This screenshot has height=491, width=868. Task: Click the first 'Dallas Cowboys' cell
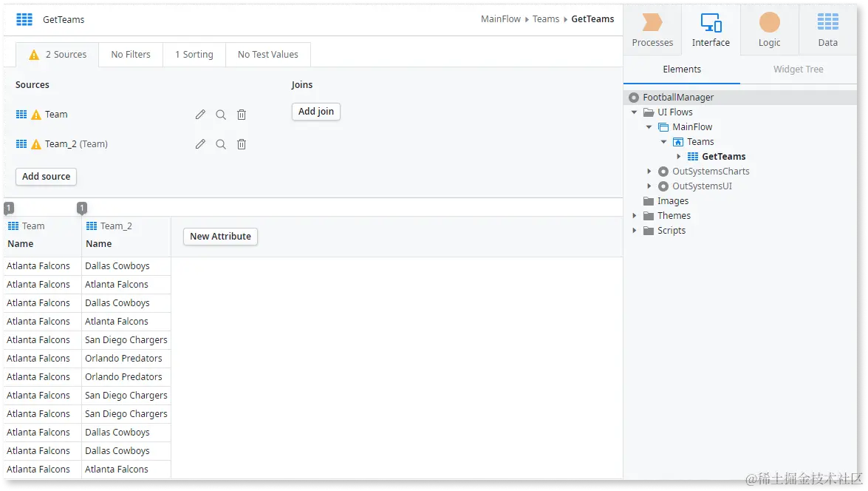[x=126, y=266]
